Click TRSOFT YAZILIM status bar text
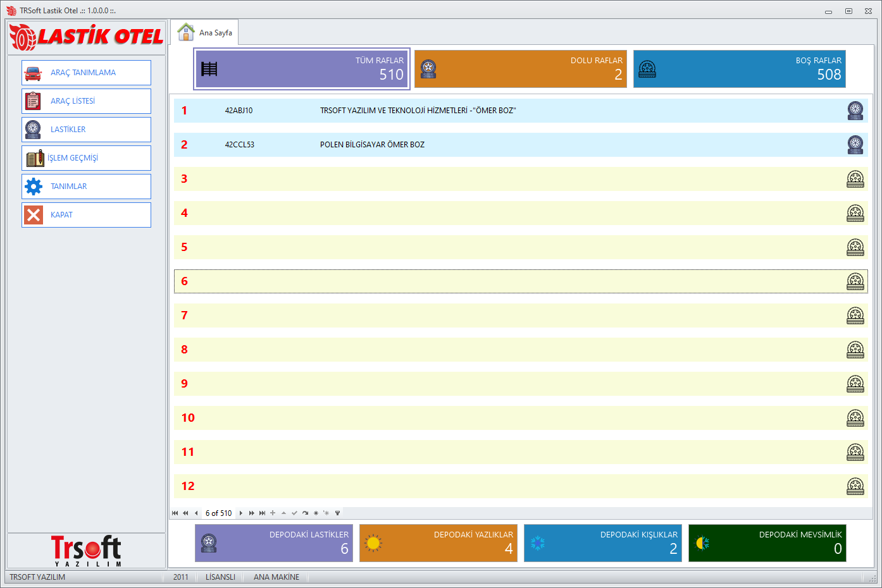 click(x=37, y=577)
